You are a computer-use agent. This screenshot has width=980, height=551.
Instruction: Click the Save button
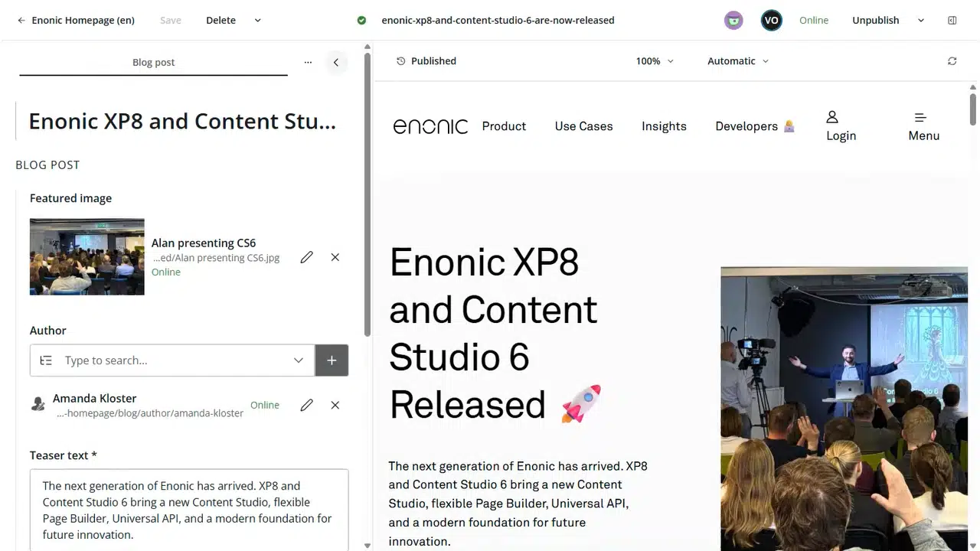[x=171, y=21]
